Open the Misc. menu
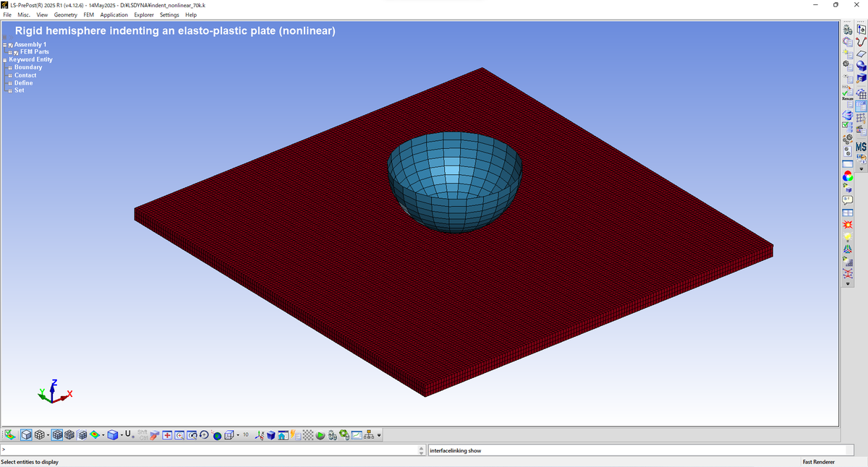868x467 pixels. click(24, 14)
